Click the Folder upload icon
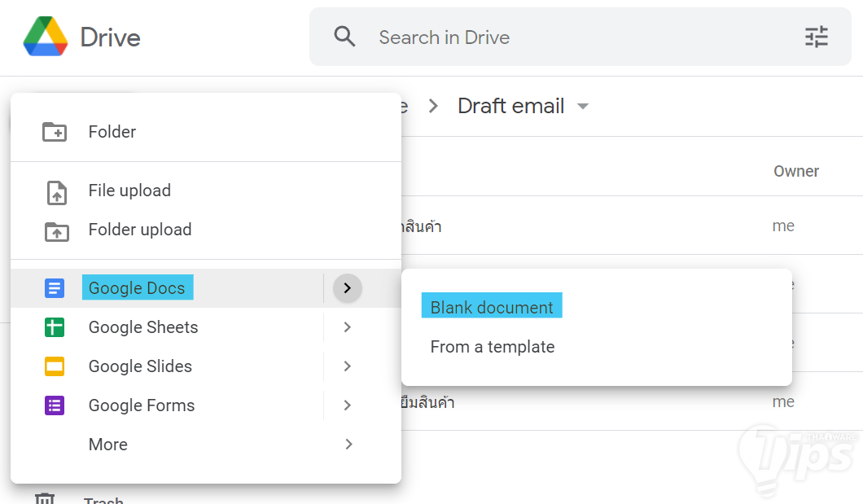 (x=55, y=230)
